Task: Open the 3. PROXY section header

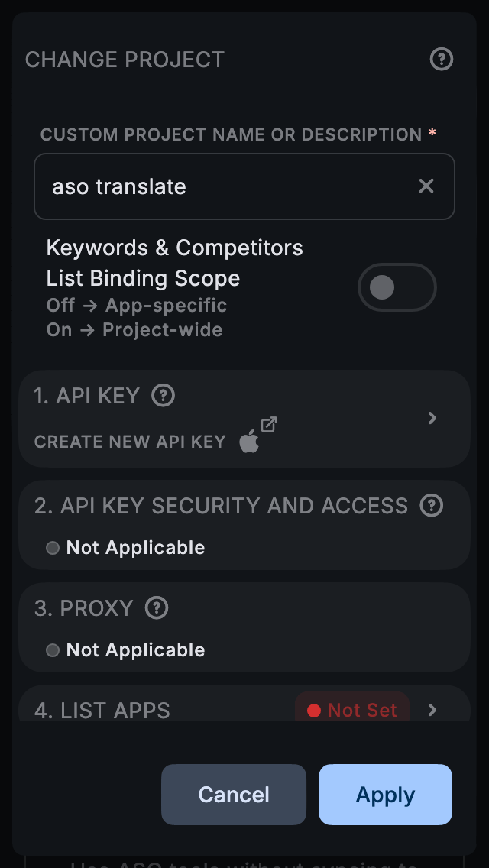Action: tap(84, 608)
